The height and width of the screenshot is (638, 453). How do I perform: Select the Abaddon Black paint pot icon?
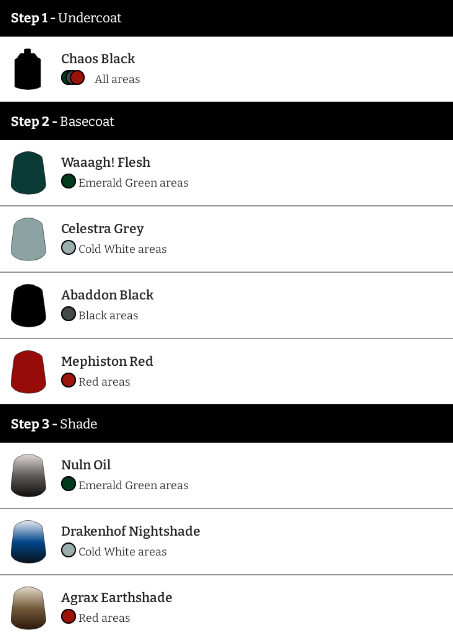(28, 305)
